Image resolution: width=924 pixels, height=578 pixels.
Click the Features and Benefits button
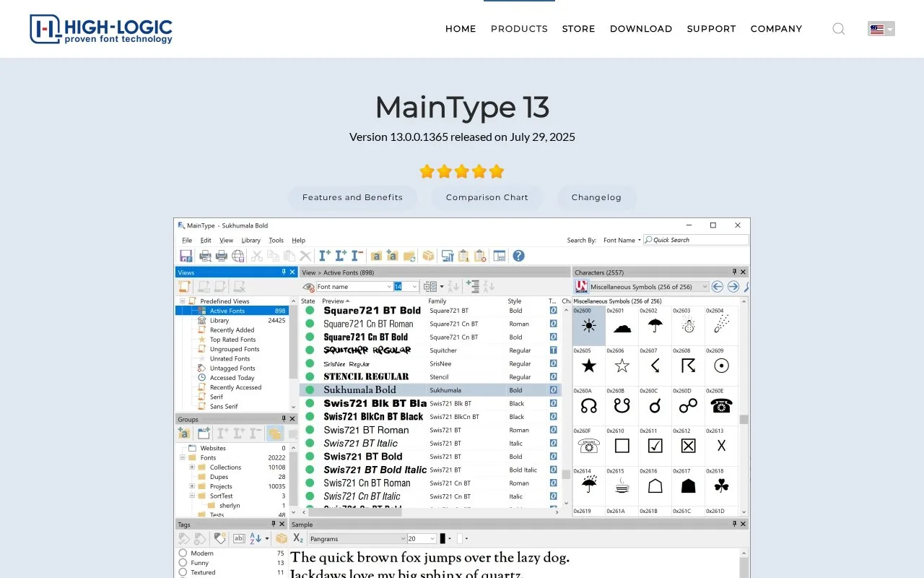pos(352,197)
